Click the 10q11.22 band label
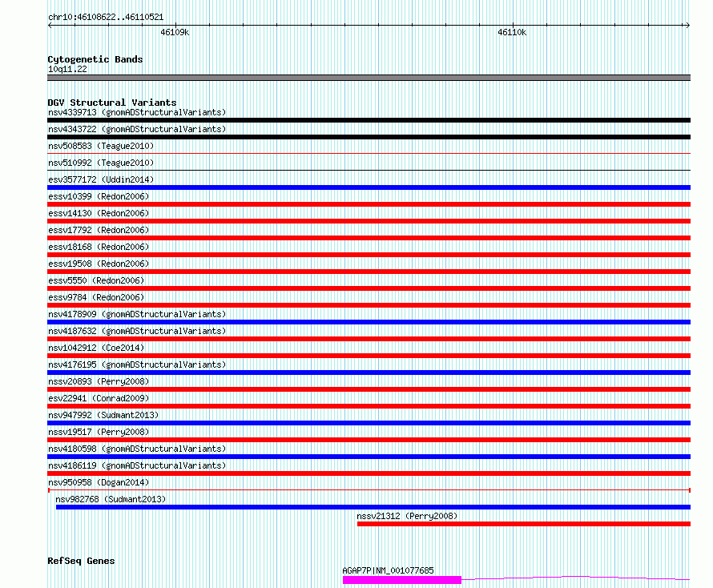713x588 pixels. pos(67,69)
